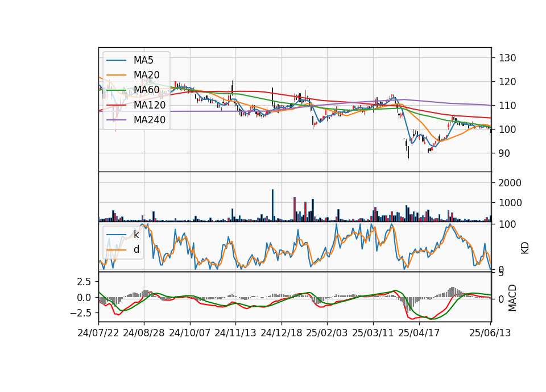The image size is (546, 392).
Task: Click the 24/11/13 date axis label
Action: pos(235,333)
